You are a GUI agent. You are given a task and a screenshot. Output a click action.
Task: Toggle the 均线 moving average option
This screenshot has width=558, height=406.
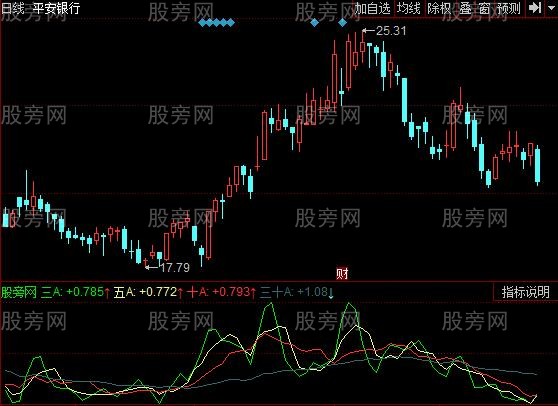pyautogui.click(x=409, y=8)
